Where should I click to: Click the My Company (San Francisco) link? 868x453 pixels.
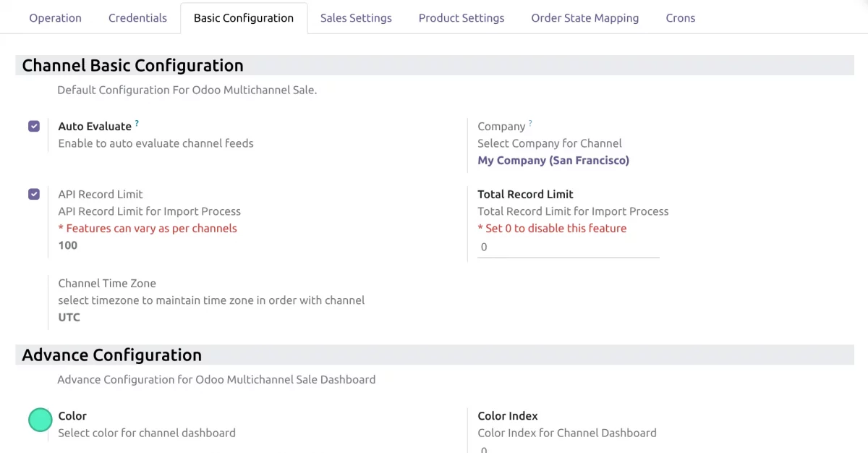(553, 161)
